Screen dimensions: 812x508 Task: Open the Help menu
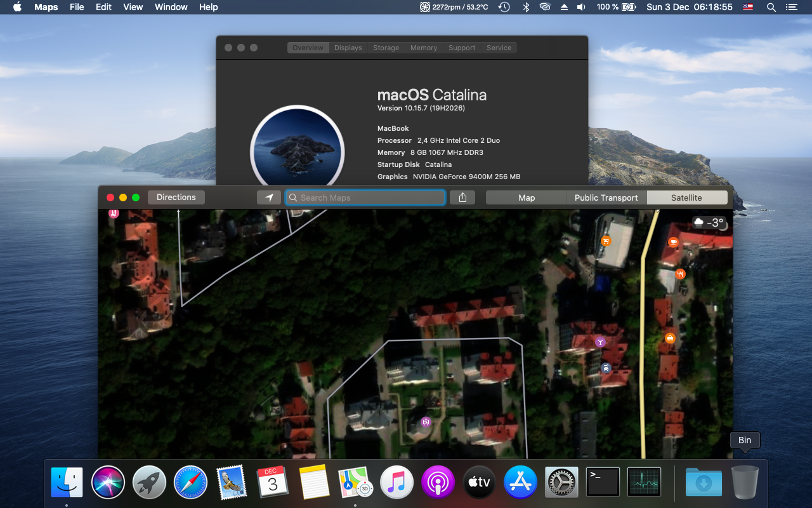(x=208, y=7)
